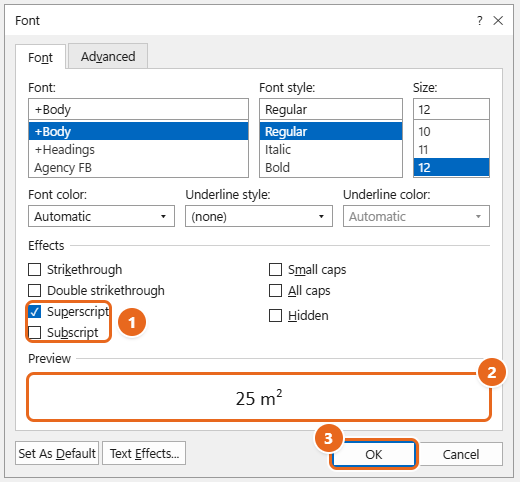
Task: Open the Font color dropdown
Action: coord(101,216)
